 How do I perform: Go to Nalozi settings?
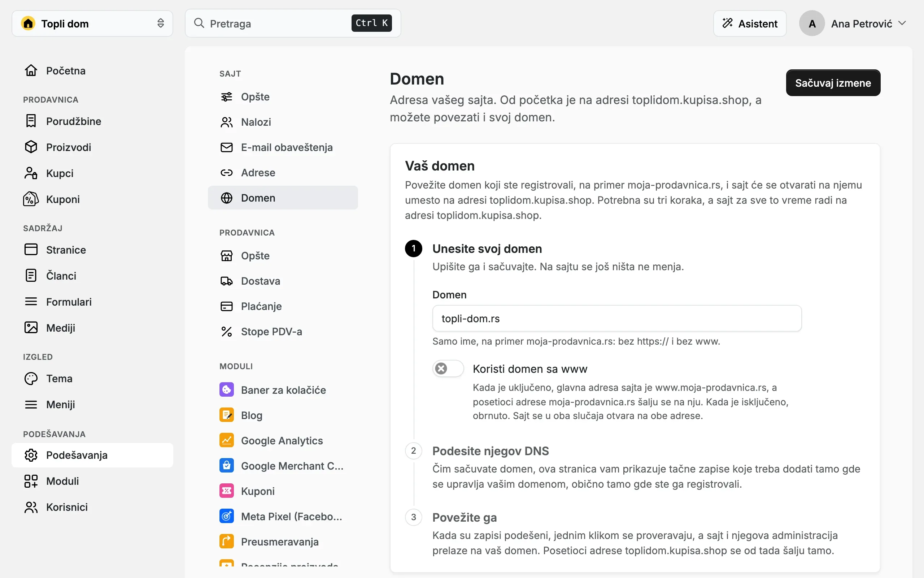pos(283,122)
